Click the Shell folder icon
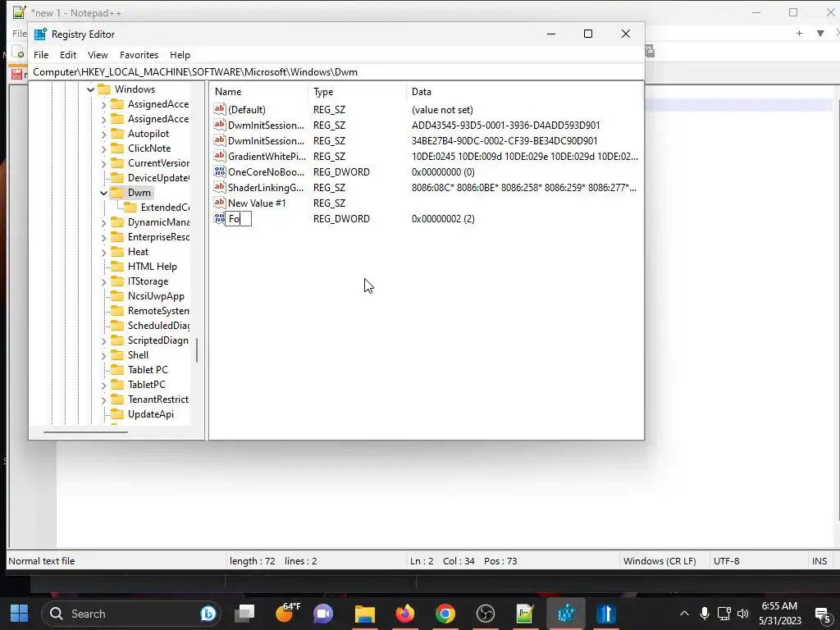 point(117,354)
